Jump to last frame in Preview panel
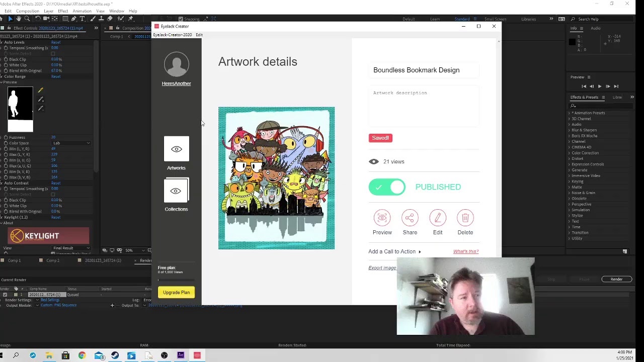The image size is (644, 362). [616, 86]
